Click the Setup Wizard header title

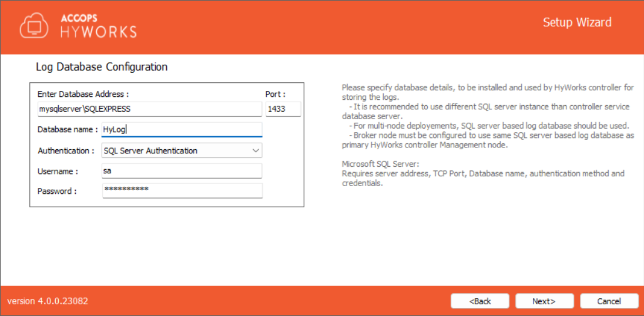click(x=576, y=22)
